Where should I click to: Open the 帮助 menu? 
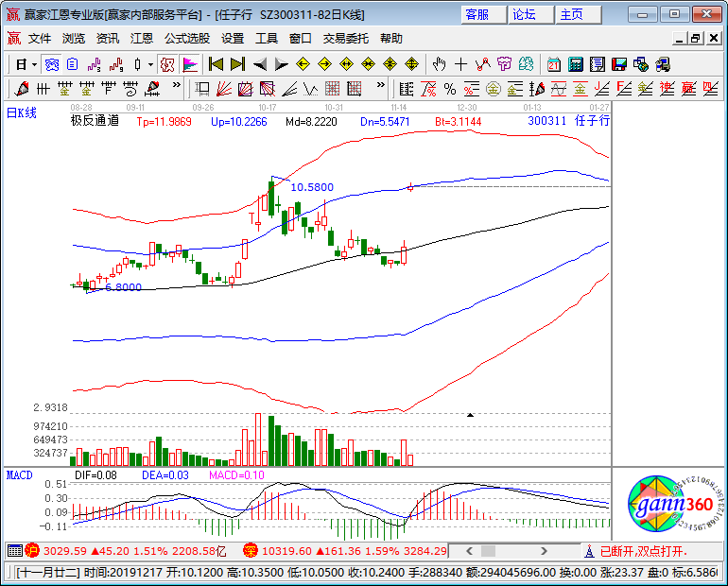[390, 39]
